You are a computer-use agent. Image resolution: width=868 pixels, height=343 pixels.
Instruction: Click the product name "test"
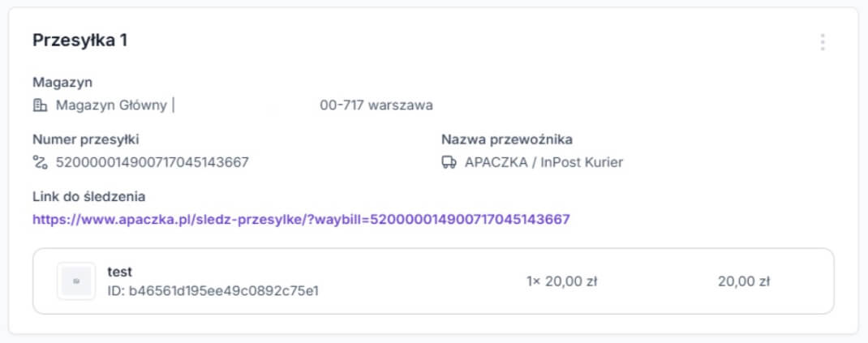pyautogui.click(x=120, y=272)
